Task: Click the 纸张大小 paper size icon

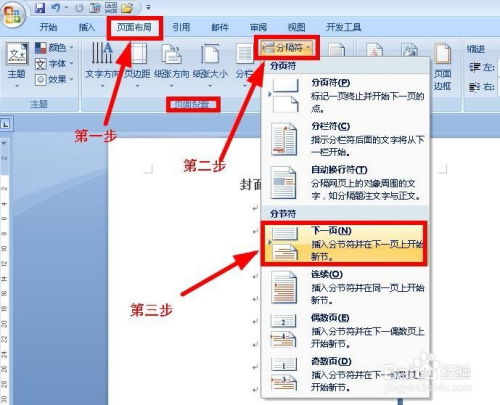Action: 210,53
